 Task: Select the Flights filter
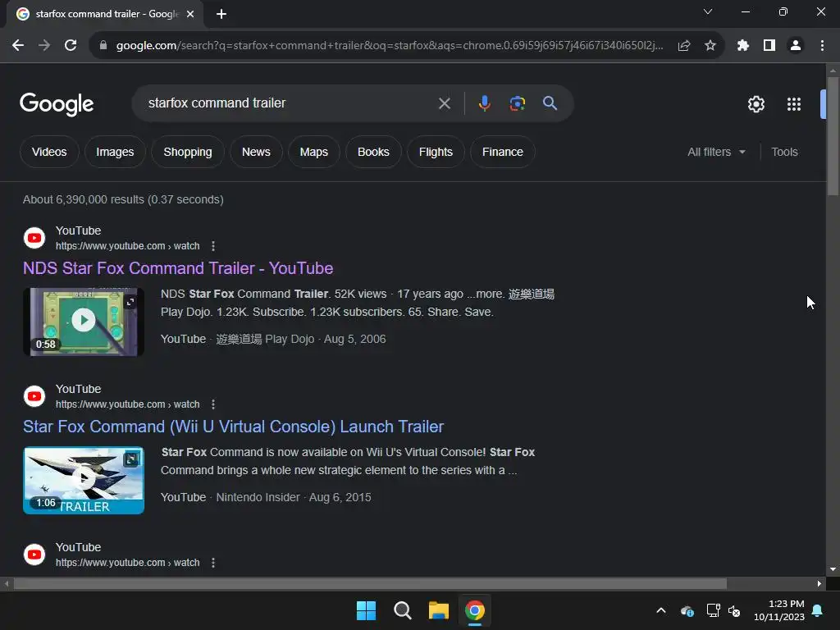pos(436,152)
